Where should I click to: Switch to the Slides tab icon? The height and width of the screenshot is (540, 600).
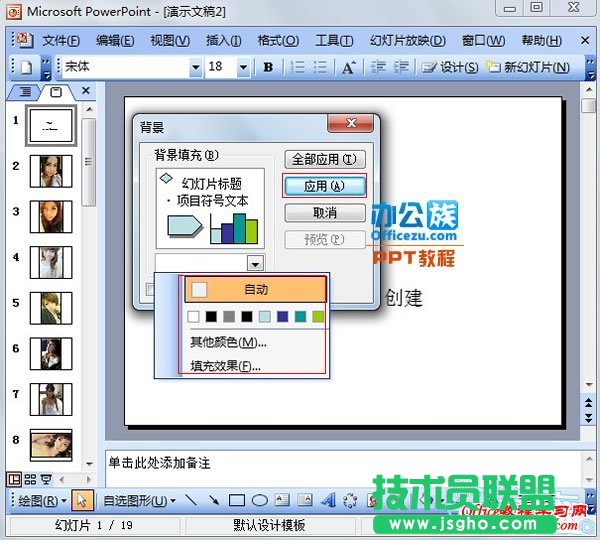point(56,91)
